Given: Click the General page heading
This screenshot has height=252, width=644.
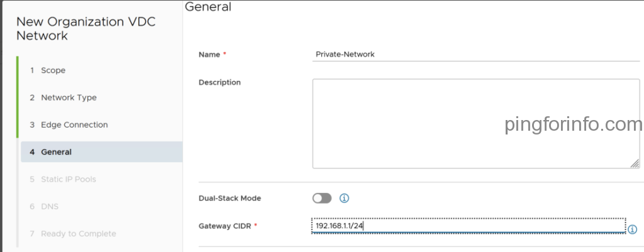Looking at the screenshot, I should 208,8.
